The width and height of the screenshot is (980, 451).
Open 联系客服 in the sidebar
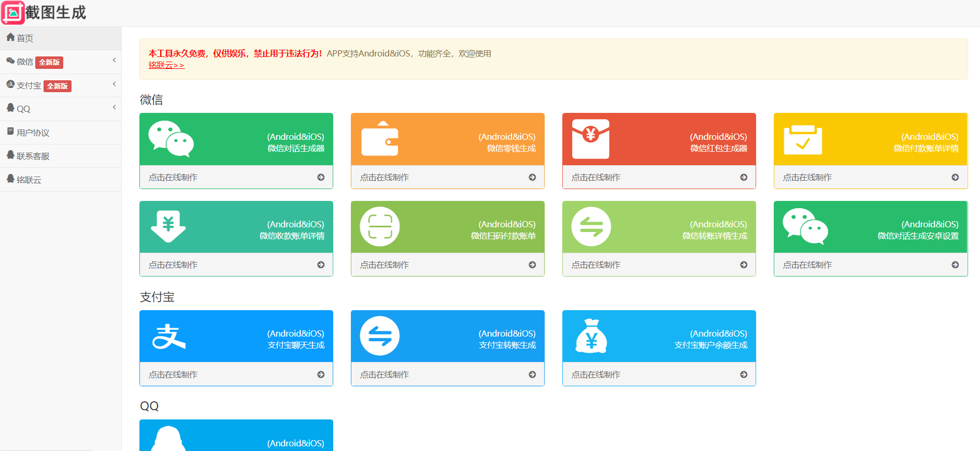(33, 156)
